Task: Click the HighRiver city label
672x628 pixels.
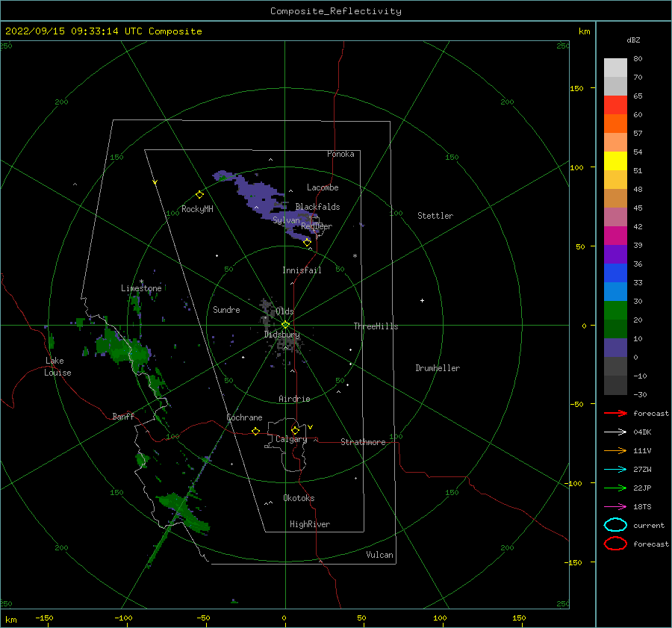Action: pos(310,524)
